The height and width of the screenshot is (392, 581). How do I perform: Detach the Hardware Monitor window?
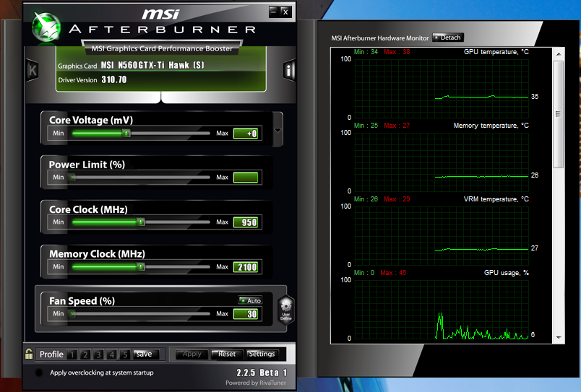(447, 38)
